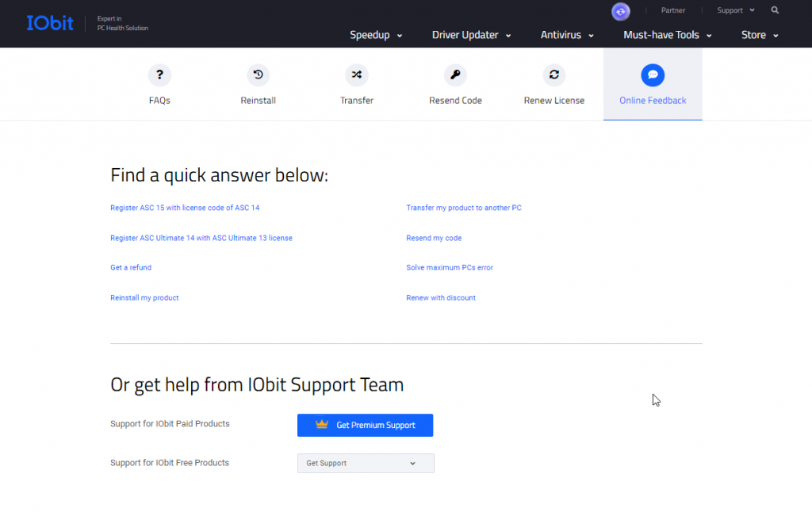Switch to the Resend Code tab label
This screenshot has height=512, width=812.
click(x=455, y=101)
